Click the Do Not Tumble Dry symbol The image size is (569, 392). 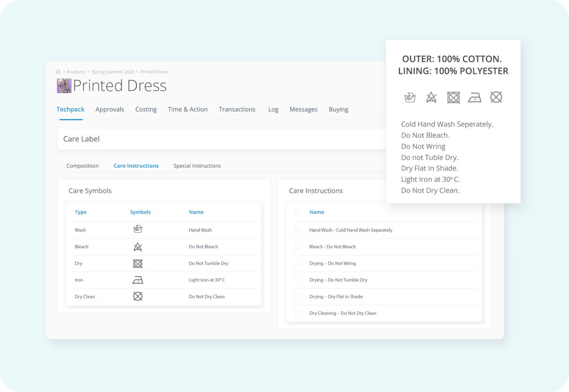(x=138, y=264)
